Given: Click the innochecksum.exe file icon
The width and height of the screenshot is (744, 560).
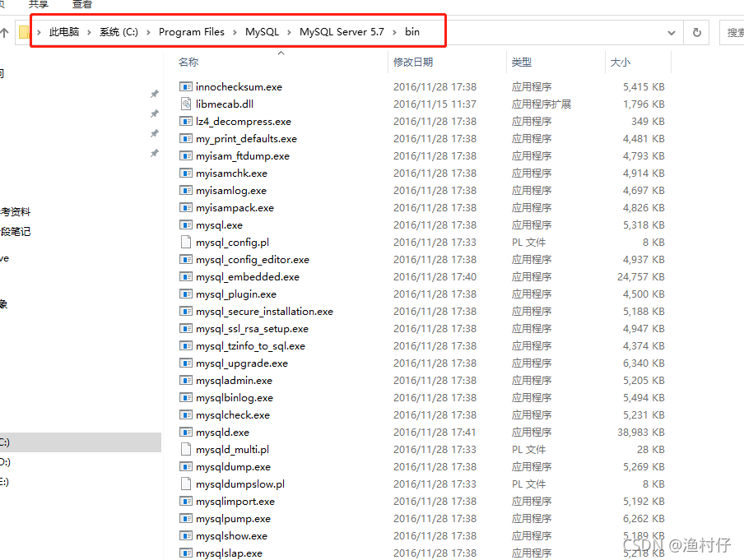Looking at the screenshot, I should point(185,87).
